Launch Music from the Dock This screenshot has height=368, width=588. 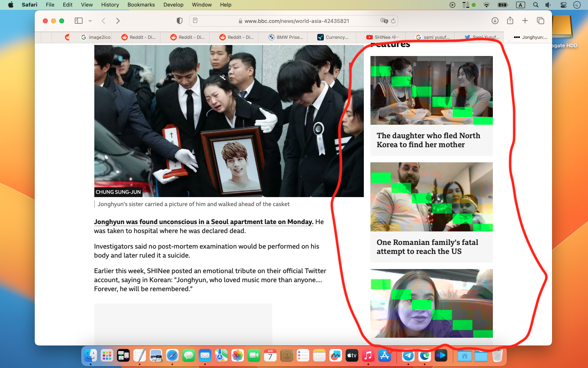368,355
